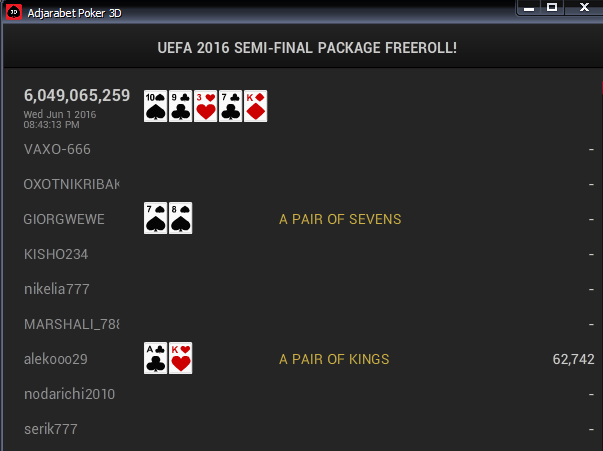603x451 pixels.
Task: Select the nine of clubs board card
Action: (x=180, y=105)
